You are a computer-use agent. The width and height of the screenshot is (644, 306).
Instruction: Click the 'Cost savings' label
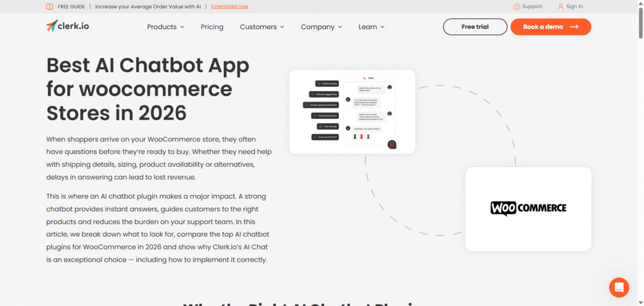(328, 127)
